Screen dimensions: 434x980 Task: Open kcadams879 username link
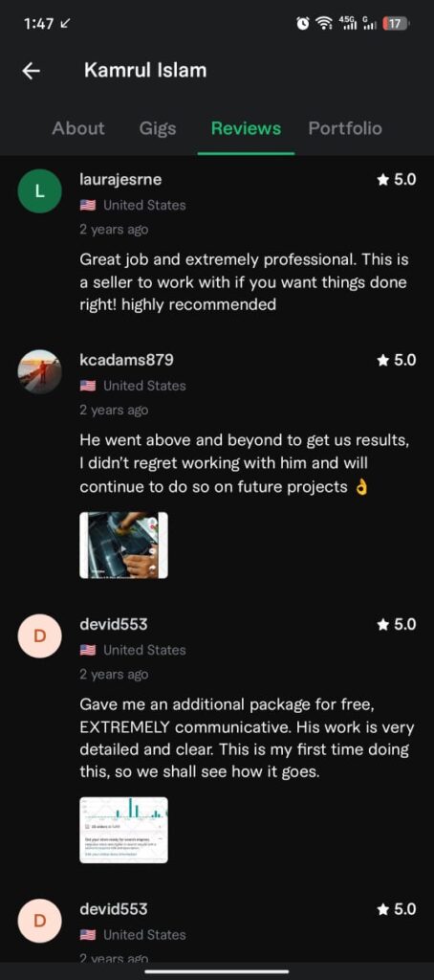[127, 360]
